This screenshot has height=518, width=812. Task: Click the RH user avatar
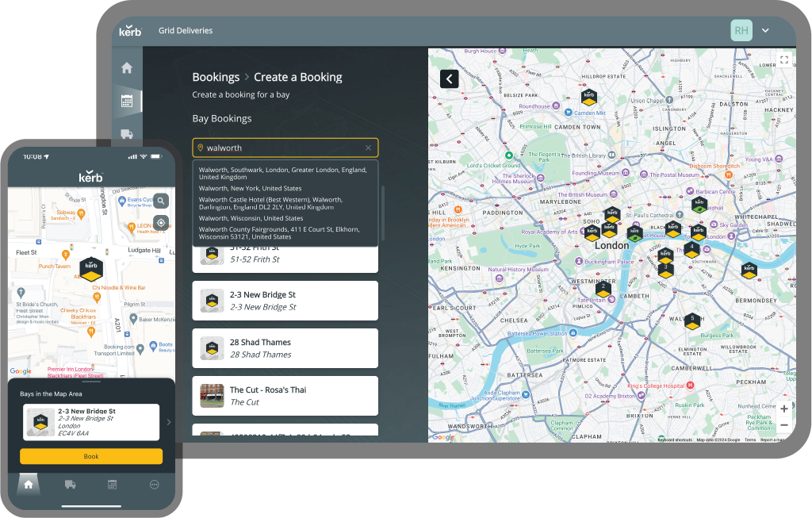click(741, 31)
